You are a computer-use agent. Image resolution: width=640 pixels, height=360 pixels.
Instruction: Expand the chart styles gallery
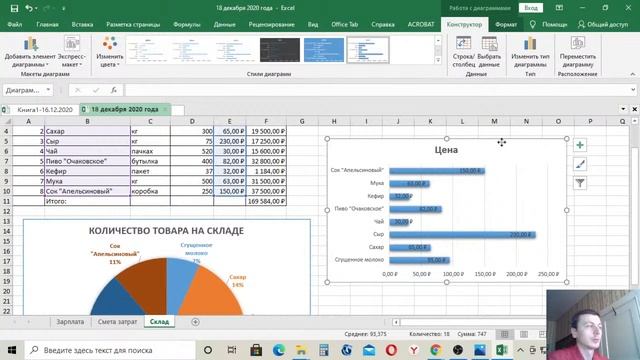438,60
